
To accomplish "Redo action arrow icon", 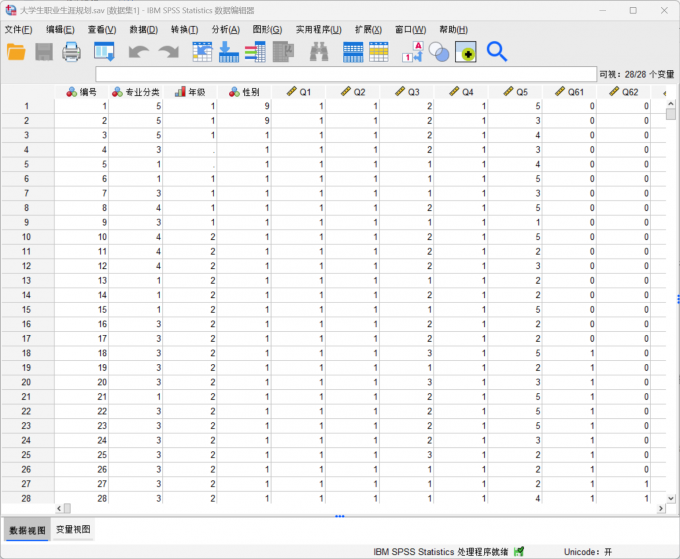I will tap(169, 52).
